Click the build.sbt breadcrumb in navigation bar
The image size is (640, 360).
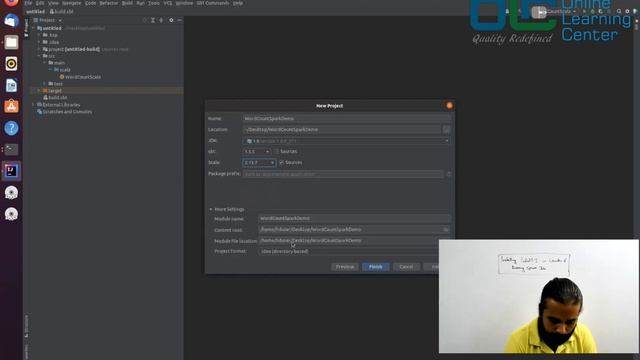pyautogui.click(x=61, y=11)
